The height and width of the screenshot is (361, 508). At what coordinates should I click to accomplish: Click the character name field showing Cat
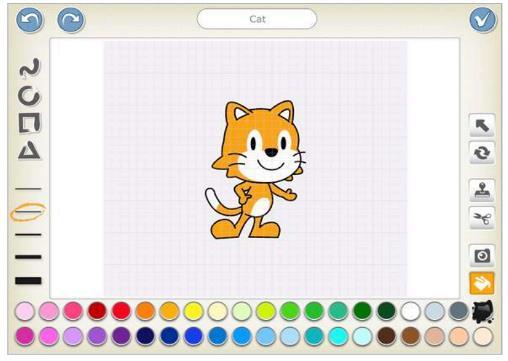(257, 19)
